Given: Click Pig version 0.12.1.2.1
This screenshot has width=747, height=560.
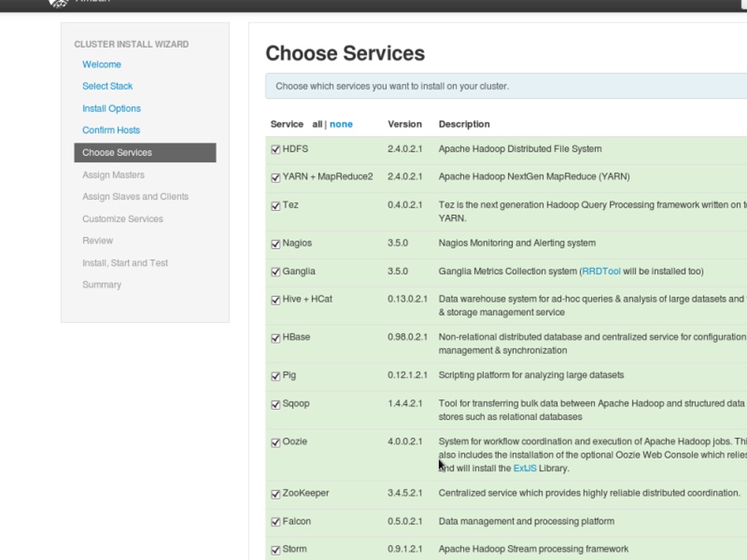Looking at the screenshot, I should tap(408, 375).
